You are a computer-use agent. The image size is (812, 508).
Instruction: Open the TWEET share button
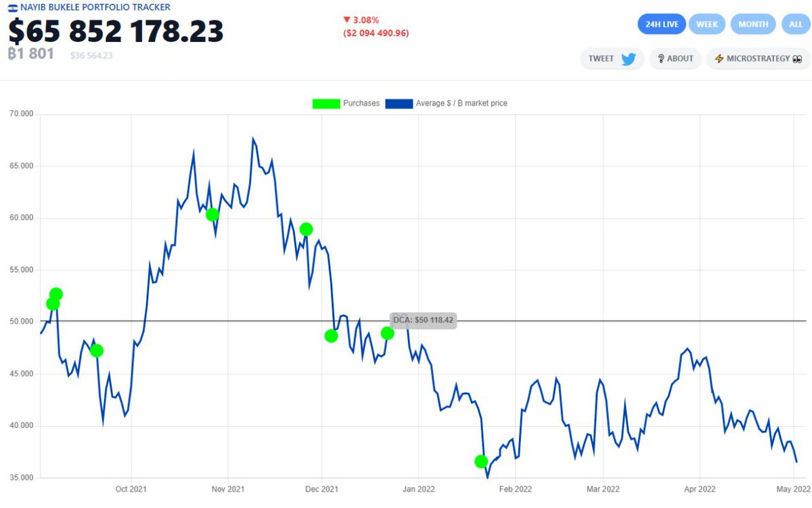point(612,59)
